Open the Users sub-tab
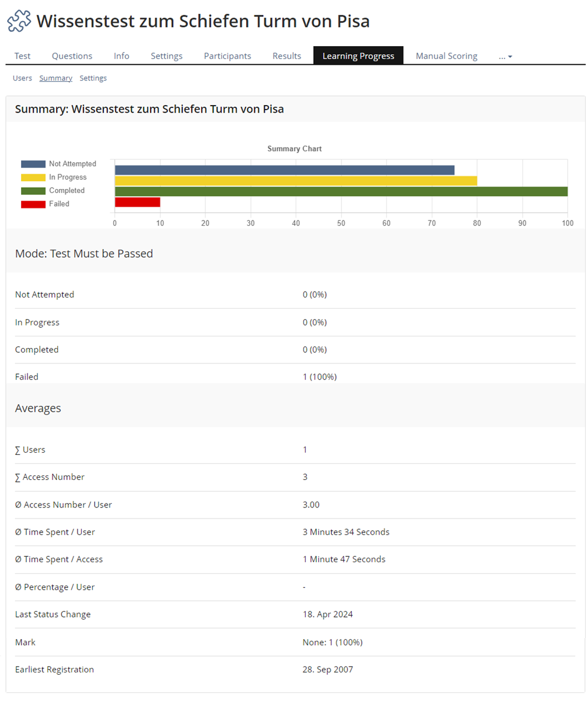Viewport: 588px width, 704px height. pyautogui.click(x=22, y=78)
